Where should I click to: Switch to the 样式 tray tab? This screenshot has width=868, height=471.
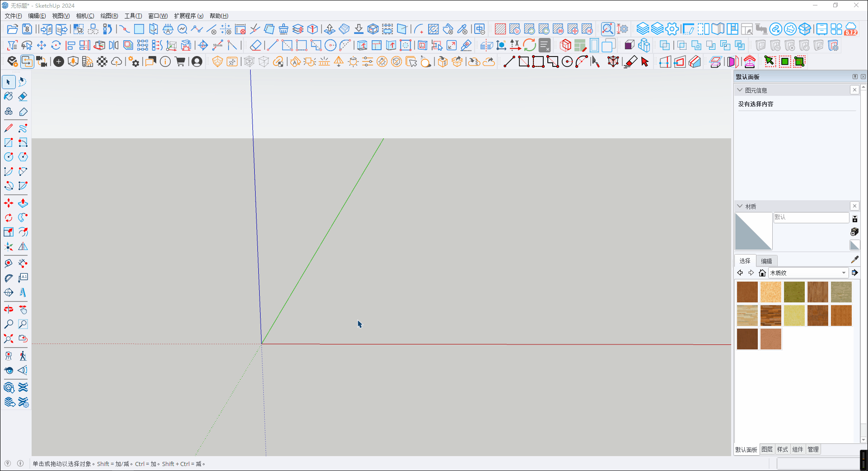[x=782, y=449]
